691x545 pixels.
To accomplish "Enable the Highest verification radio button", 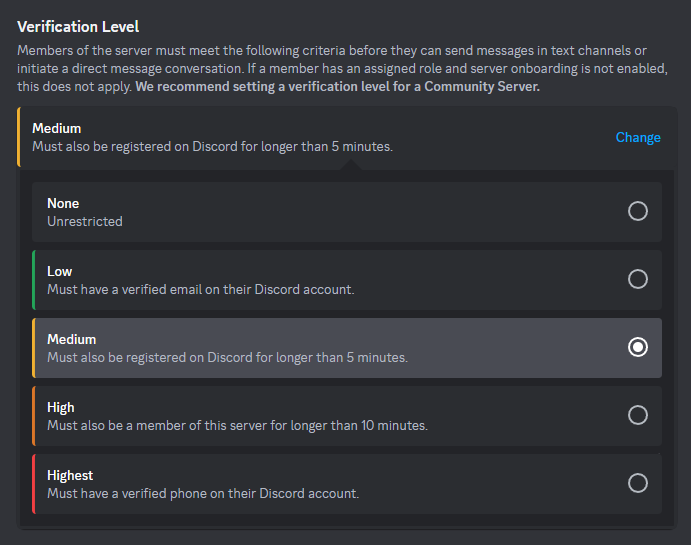I will pos(637,483).
